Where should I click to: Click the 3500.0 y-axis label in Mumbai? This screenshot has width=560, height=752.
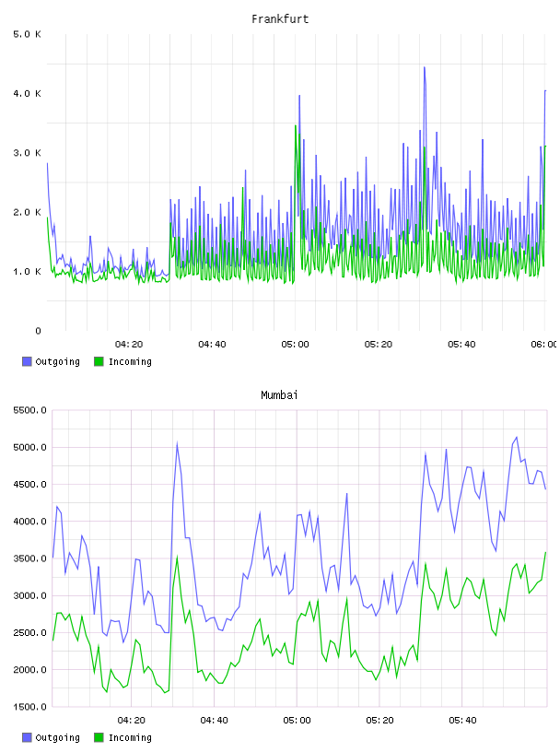(29, 558)
